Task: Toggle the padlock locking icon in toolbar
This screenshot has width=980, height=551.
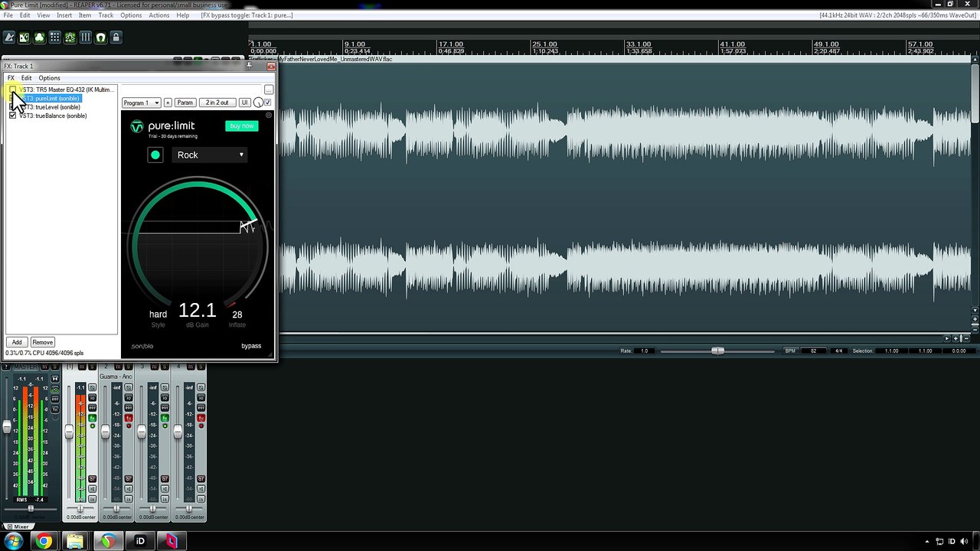Action: point(116,37)
